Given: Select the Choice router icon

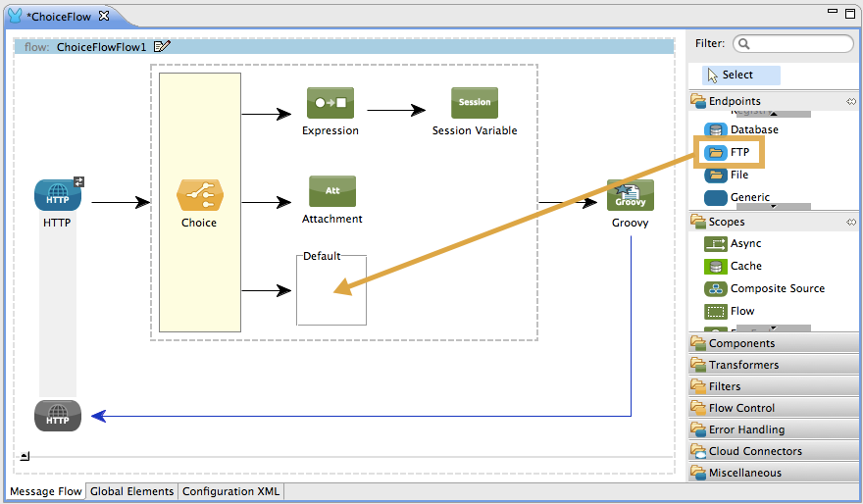Looking at the screenshot, I should pyautogui.click(x=199, y=195).
